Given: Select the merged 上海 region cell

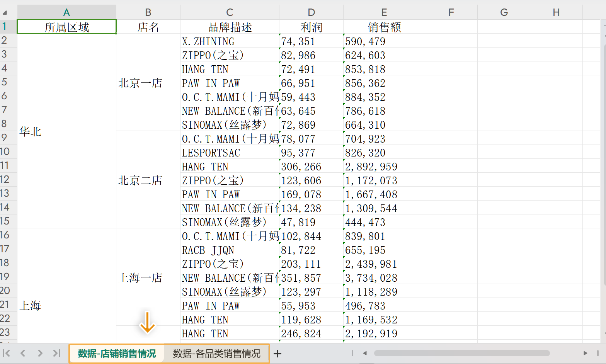Looking at the screenshot, I should [66, 286].
